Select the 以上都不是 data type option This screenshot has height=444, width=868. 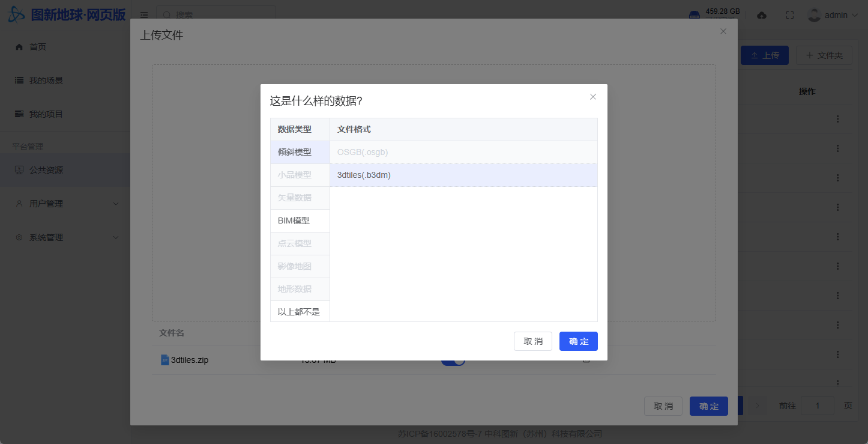(x=300, y=312)
